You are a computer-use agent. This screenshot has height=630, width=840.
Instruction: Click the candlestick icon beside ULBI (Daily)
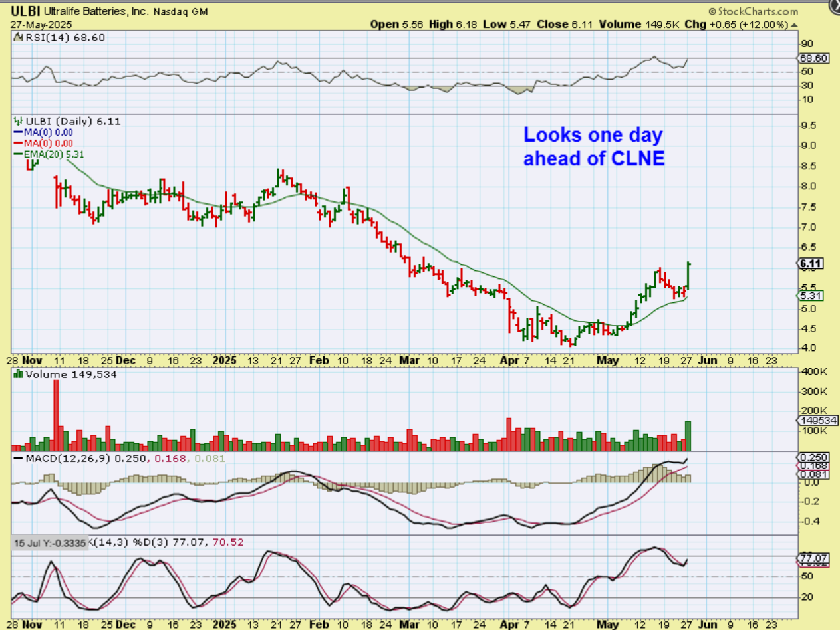click(x=17, y=121)
